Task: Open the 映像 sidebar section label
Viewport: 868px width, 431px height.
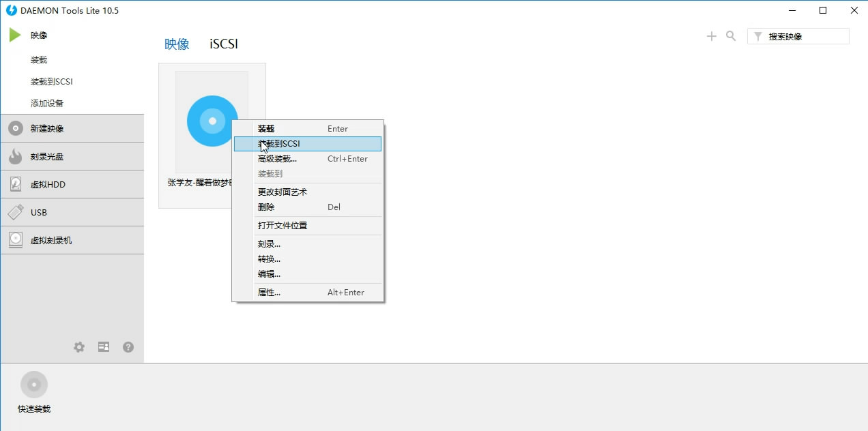Action: [x=39, y=35]
